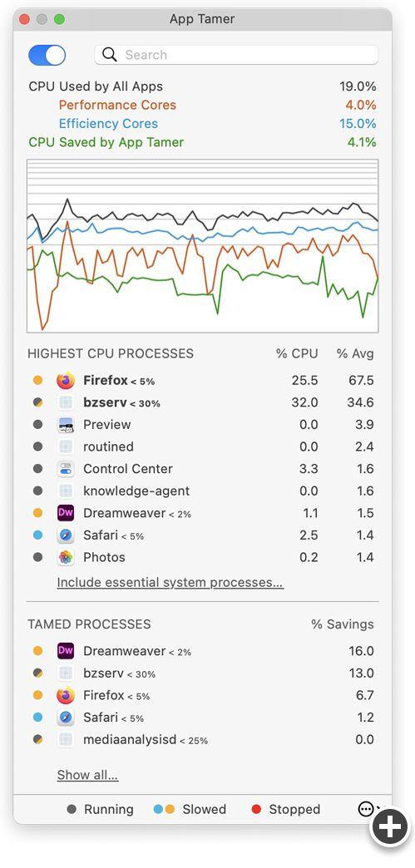Viewport: 415px width, 868px height.
Task: Focus the Search input field
Action: 236,55
